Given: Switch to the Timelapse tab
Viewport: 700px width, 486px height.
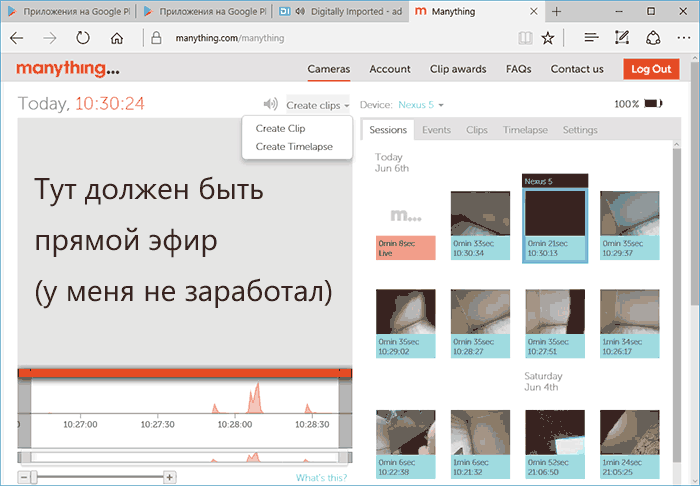Looking at the screenshot, I should tap(525, 130).
